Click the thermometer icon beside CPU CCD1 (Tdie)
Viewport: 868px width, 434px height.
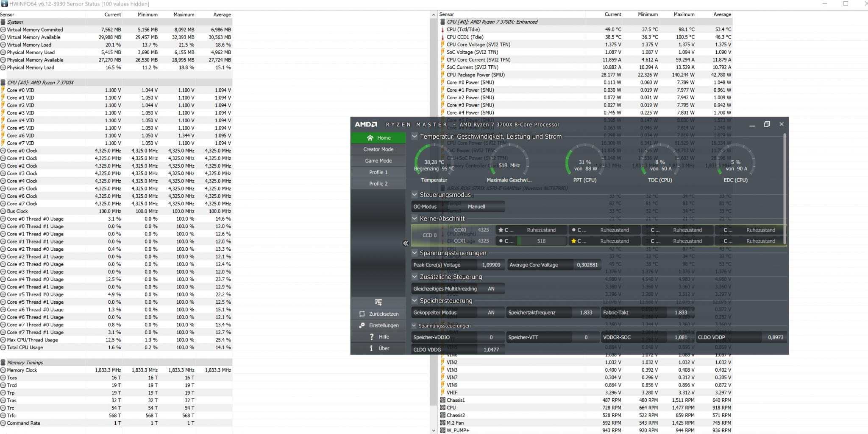[x=442, y=37]
